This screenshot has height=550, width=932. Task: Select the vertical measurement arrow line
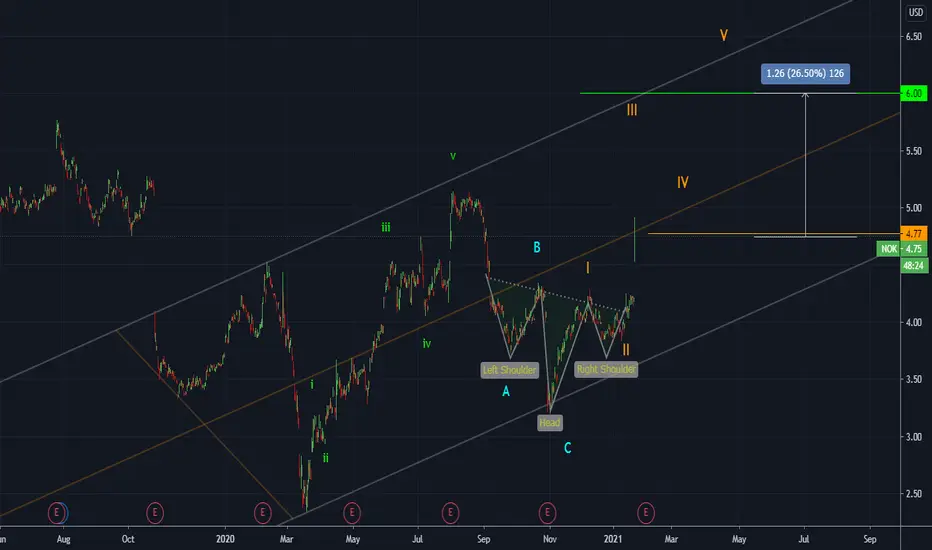(x=805, y=166)
